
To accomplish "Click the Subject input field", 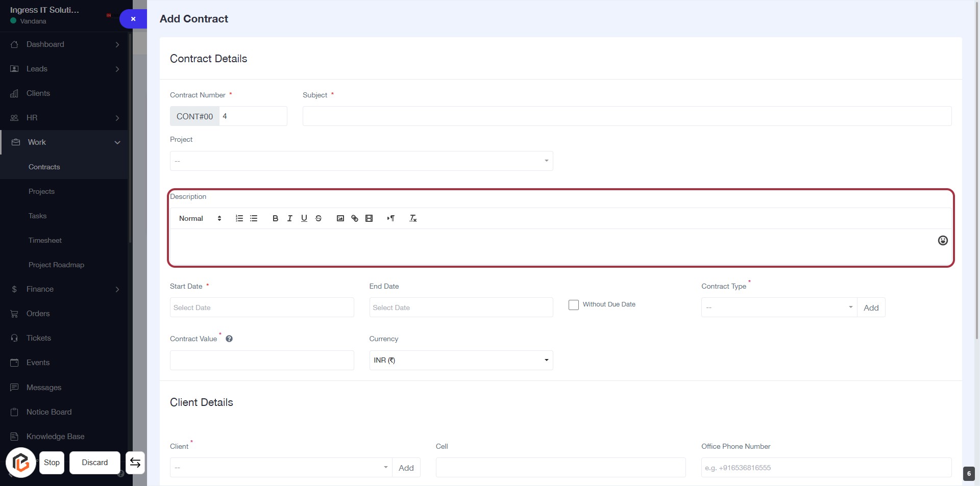I will tap(626, 116).
